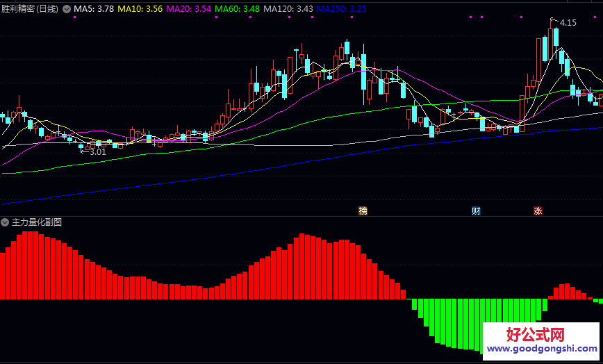This screenshot has width=603, height=364.
Task: Click the 胜利精密(日线) chart title
Action: [30, 9]
